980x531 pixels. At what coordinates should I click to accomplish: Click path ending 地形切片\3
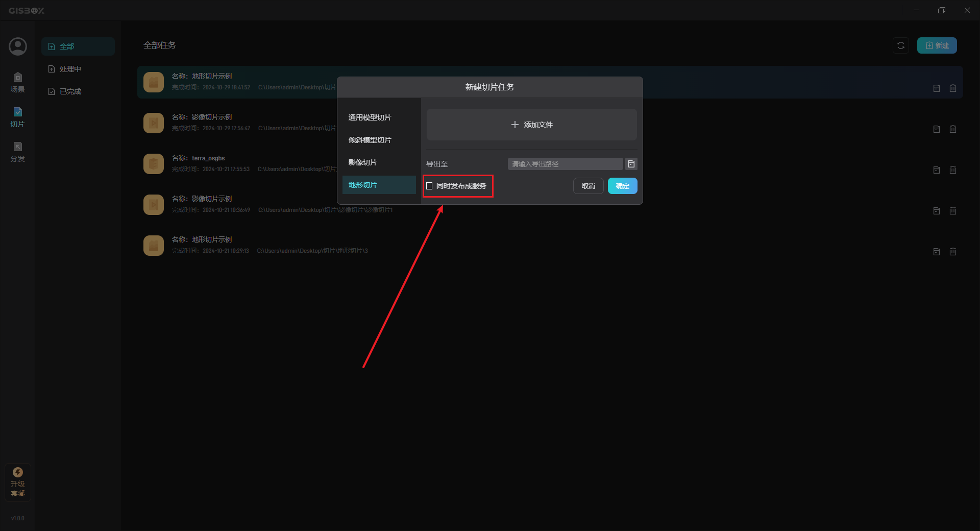(x=312, y=251)
